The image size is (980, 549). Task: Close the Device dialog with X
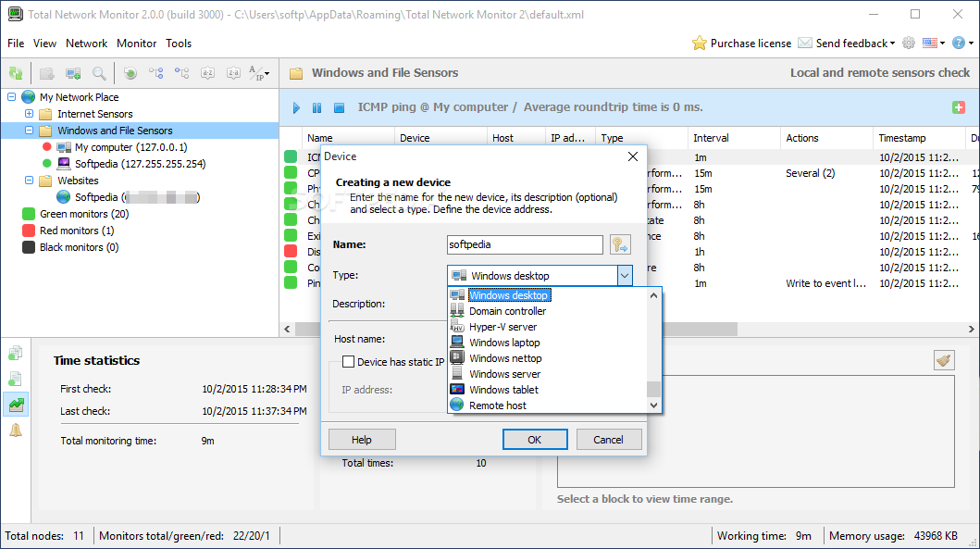[x=632, y=156]
